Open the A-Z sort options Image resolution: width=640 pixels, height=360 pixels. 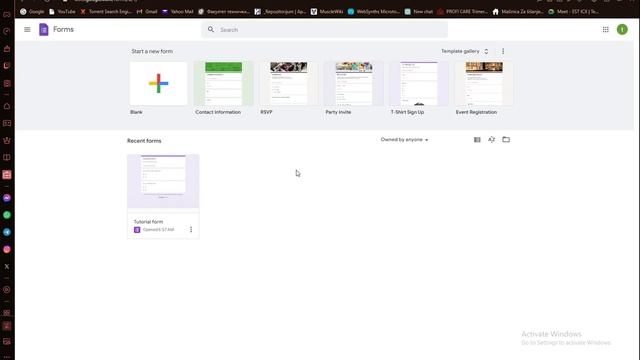(491, 140)
